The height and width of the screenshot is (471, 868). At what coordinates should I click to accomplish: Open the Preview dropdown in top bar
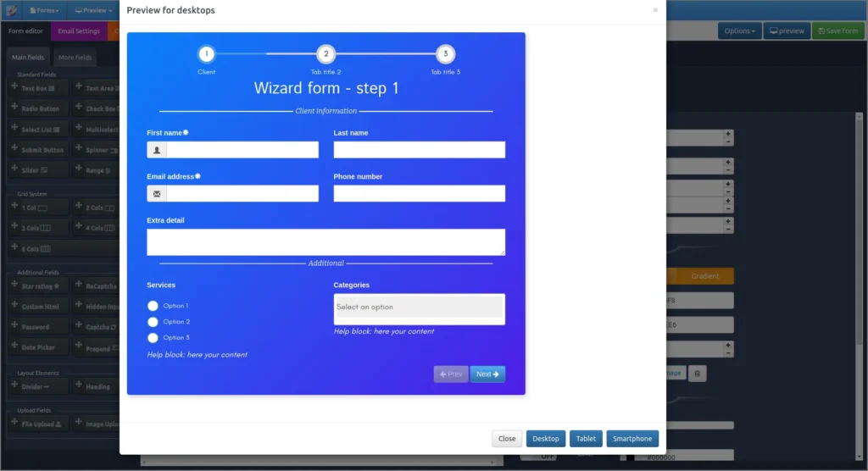click(93, 10)
